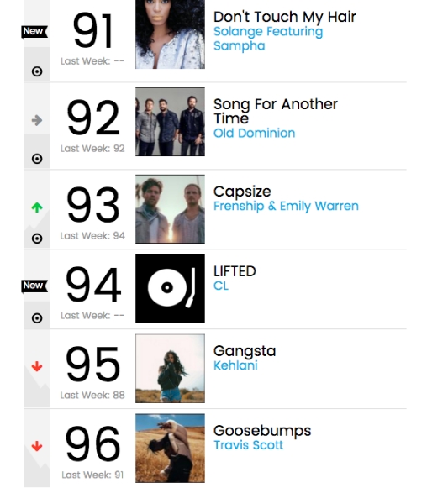Click the Capsize album thumbnail
Image resolution: width=448 pixels, height=488 pixels.
pyautogui.click(x=170, y=209)
